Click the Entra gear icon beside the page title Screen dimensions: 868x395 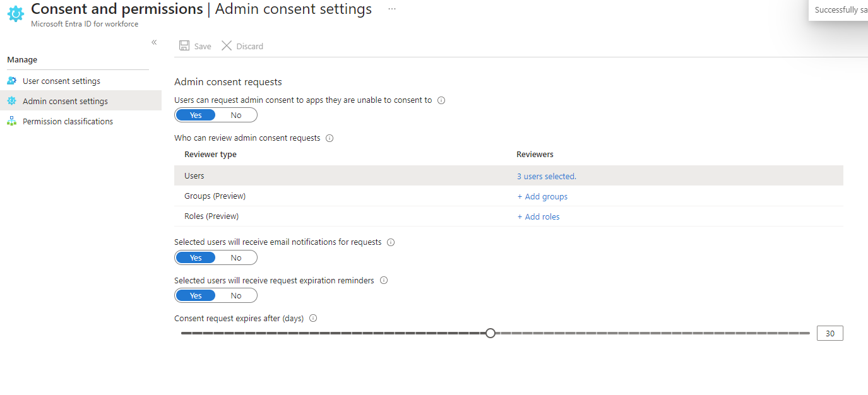(16, 14)
